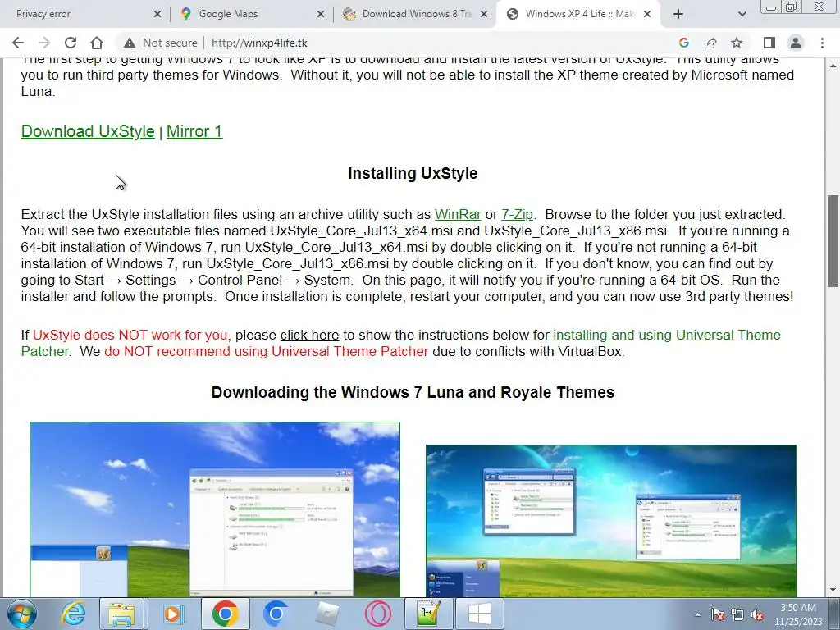840x630 pixels.
Task: Click the forward navigation arrow
Action: [44, 43]
